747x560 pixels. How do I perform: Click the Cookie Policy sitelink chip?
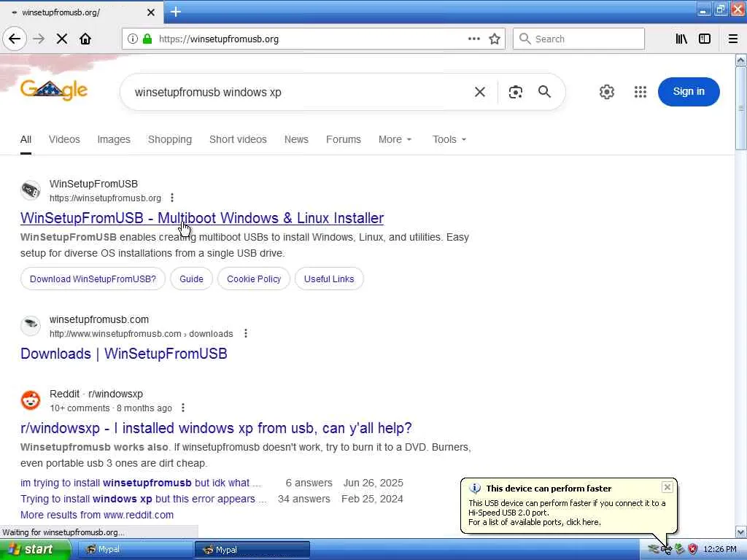click(x=254, y=279)
